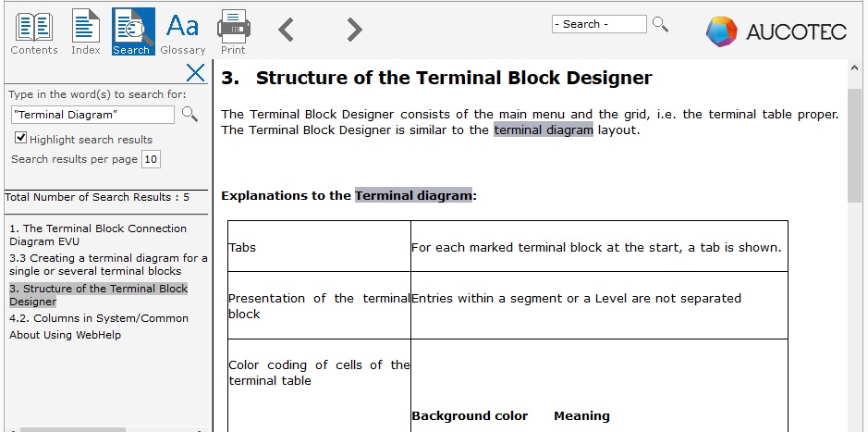Open the Index panel
The image size is (868, 432).
point(86,32)
